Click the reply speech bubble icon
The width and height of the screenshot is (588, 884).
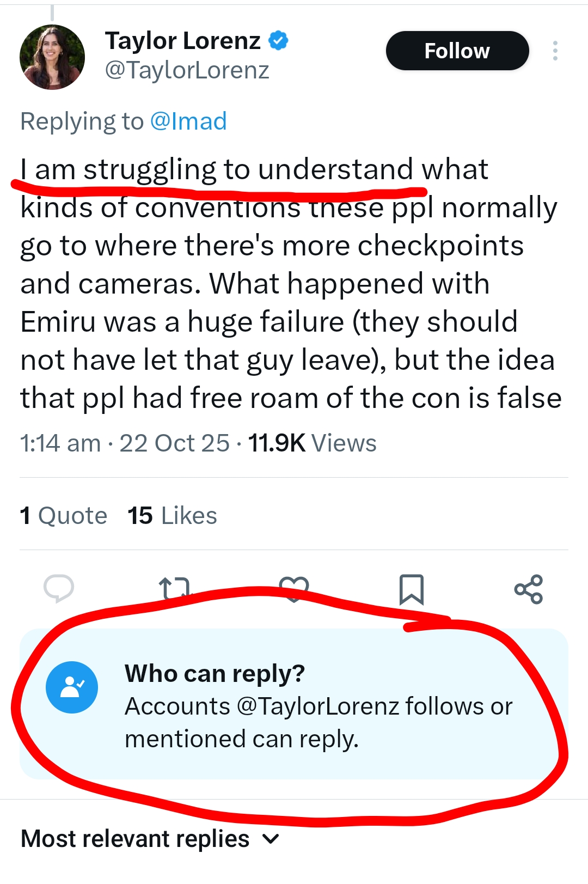59,589
